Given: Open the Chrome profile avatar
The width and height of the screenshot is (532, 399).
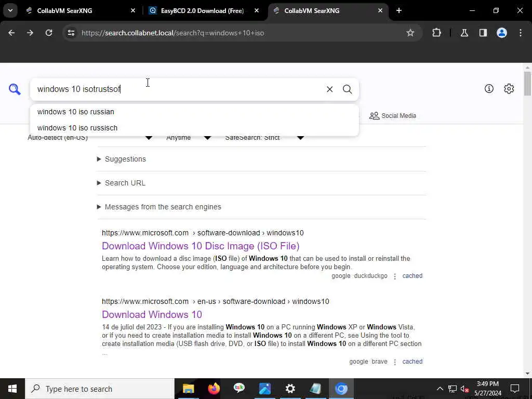Looking at the screenshot, I should (x=502, y=33).
